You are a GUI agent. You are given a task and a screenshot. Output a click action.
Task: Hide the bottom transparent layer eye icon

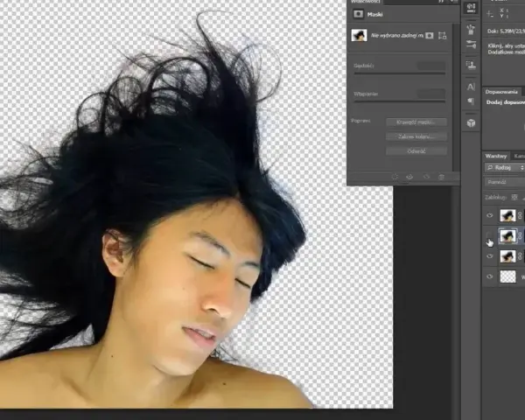click(489, 276)
